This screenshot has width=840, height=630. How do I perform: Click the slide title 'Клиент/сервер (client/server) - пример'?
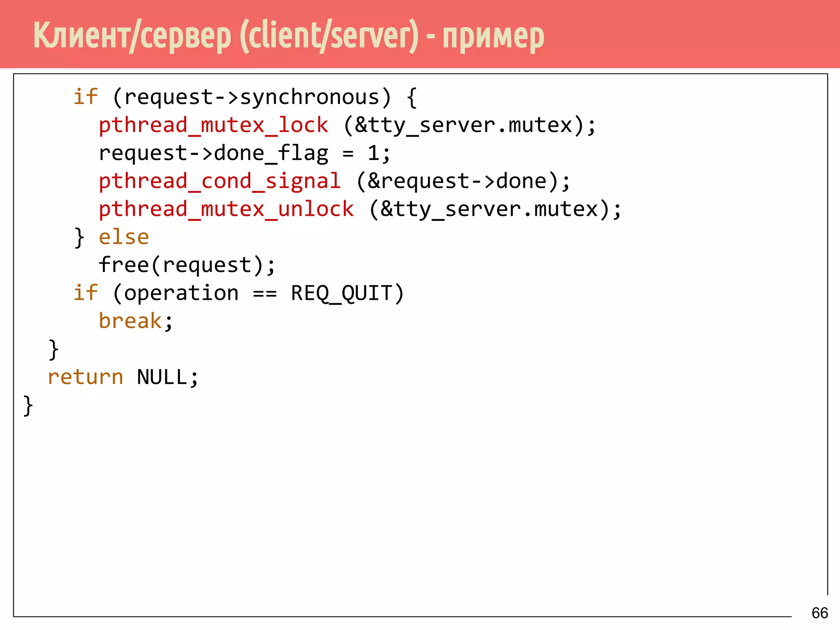pyautogui.click(x=289, y=37)
